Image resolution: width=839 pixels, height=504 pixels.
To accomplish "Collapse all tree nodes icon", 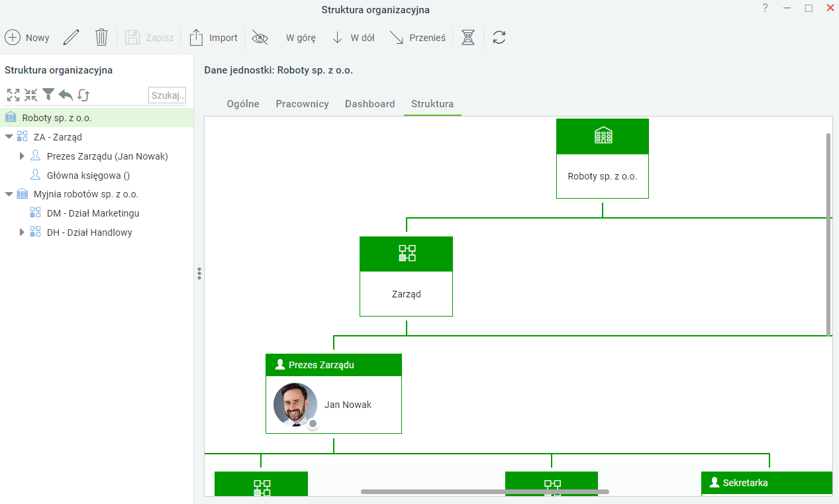I will click(x=30, y=95).
